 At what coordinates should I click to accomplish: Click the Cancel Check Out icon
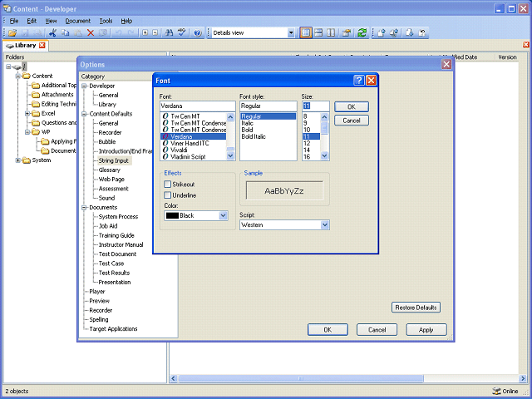click(x=422, y=32)
